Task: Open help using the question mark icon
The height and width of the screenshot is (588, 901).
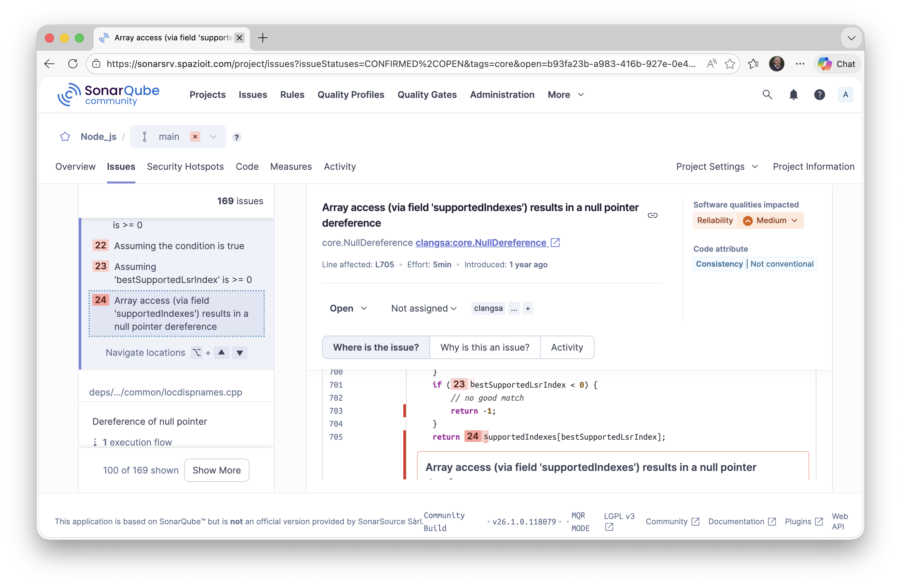Action: [820, 95]
